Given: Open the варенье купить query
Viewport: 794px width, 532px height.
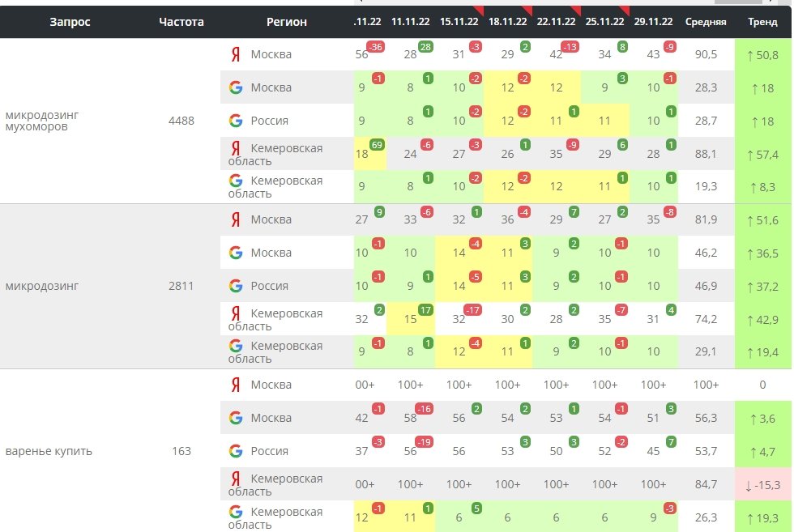Looking at the screenshot, I should [x=49, y=451].
